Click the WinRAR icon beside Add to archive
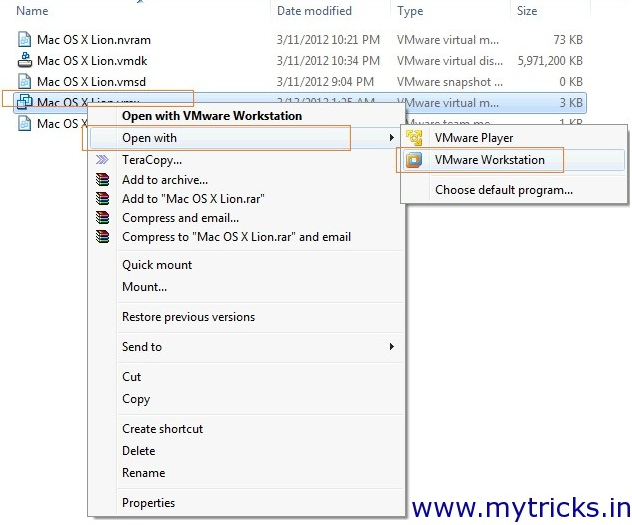Viewport: 632px width, 525px height. pyautogui.click(x=102, y=179)
